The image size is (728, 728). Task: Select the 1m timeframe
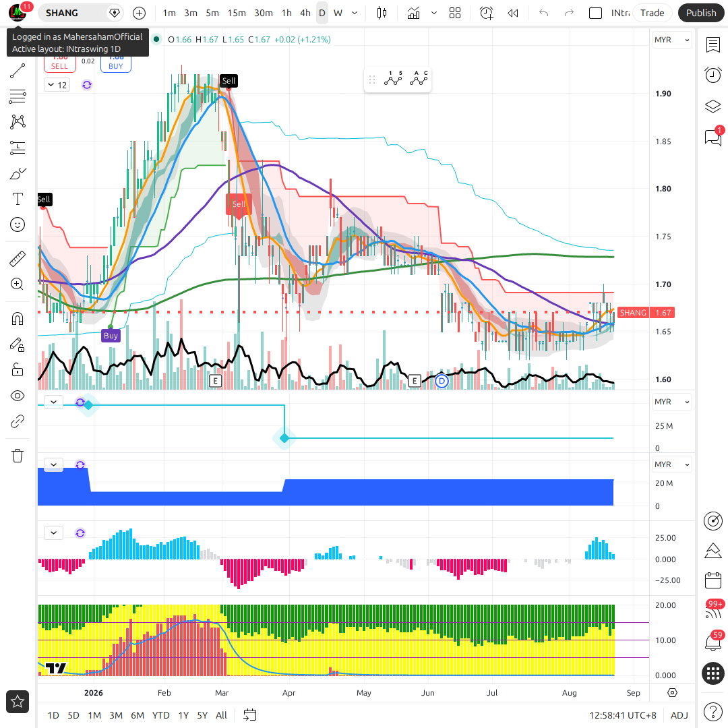click(x=169, y=13)
